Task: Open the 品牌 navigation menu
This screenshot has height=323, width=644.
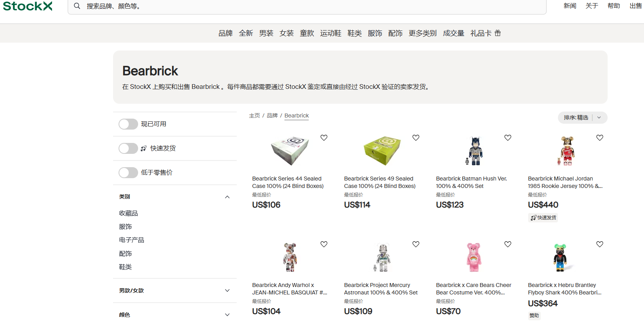Action: (225, 33)
